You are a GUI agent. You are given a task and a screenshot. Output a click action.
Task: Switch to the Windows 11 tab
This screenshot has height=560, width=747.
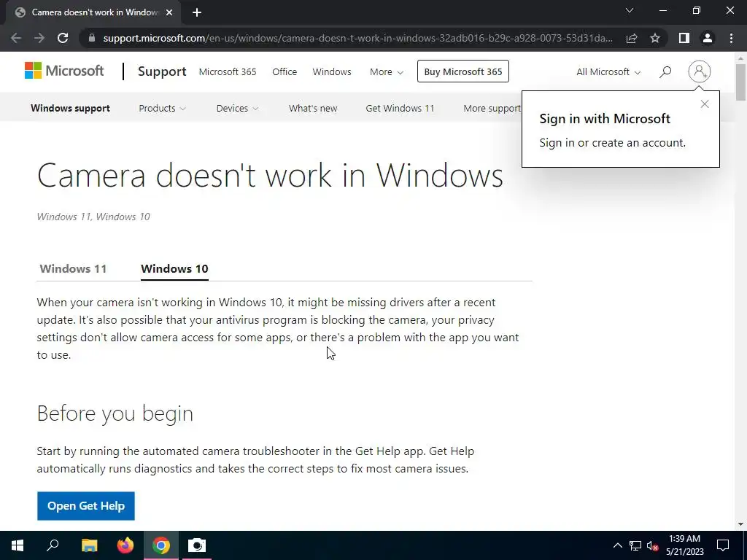point(73,268)
